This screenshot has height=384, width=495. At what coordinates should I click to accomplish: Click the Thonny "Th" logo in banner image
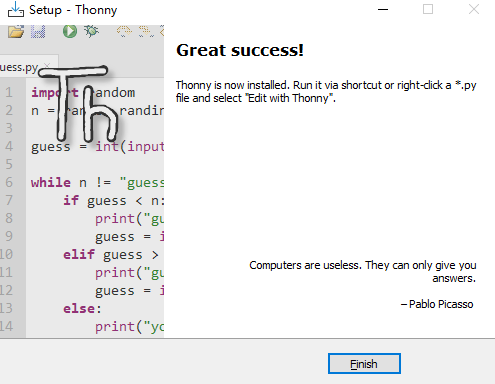click(x=78, y=103)
